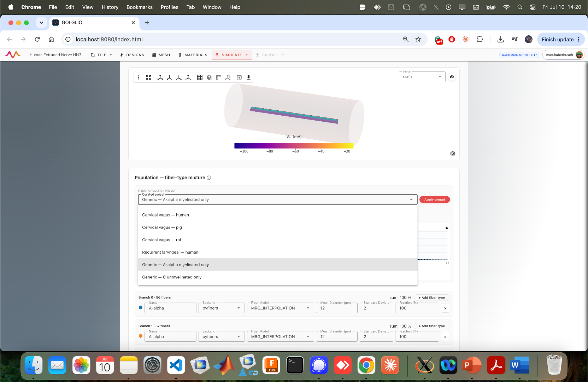This screenshot has width=588, height=382.
Task: Toggle the ruler display icon
Action: click(218, 77)
